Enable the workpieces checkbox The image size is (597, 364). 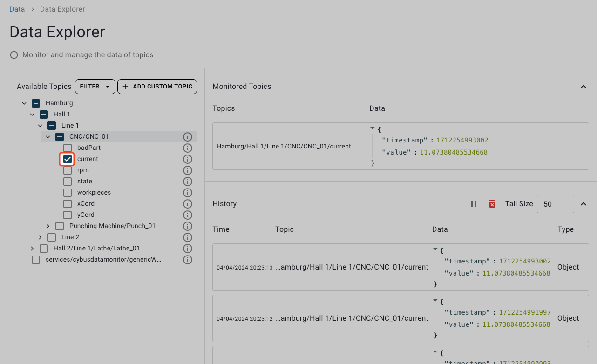tap(68, 193)
